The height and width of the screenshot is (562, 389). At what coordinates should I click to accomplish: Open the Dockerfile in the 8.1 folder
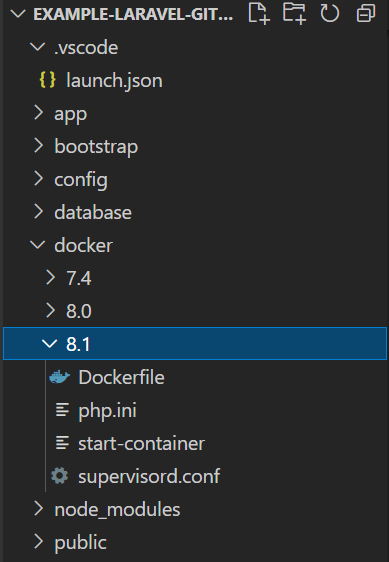122,377
